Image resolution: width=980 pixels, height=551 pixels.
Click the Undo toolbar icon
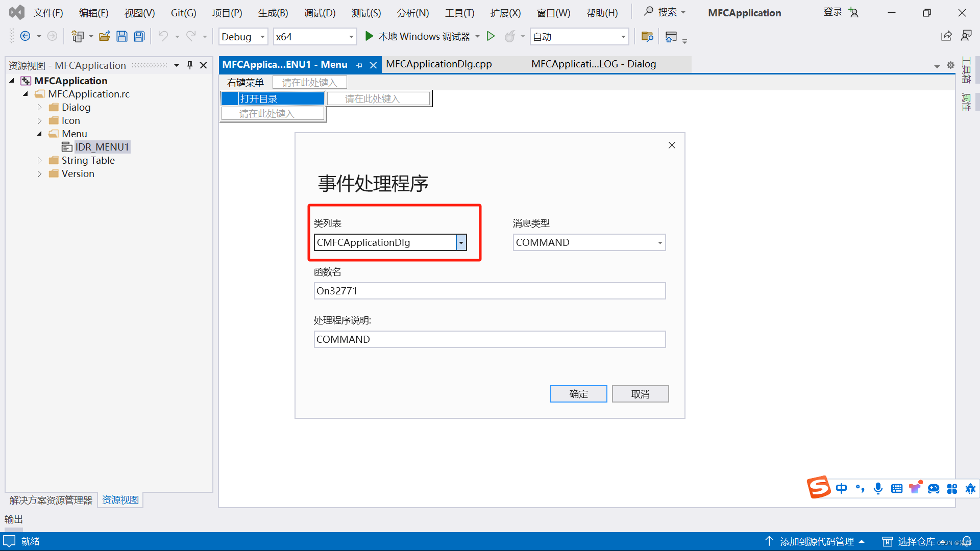163,36
